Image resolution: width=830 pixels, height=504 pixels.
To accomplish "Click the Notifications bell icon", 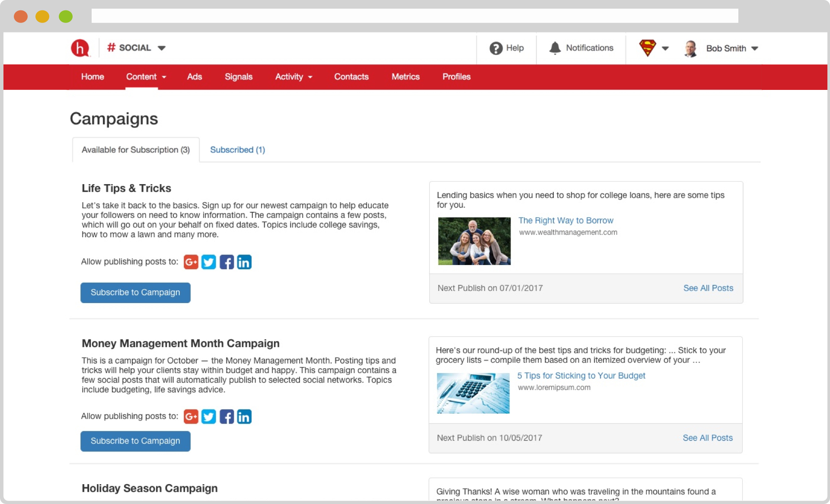I will [x=555, y=48].
